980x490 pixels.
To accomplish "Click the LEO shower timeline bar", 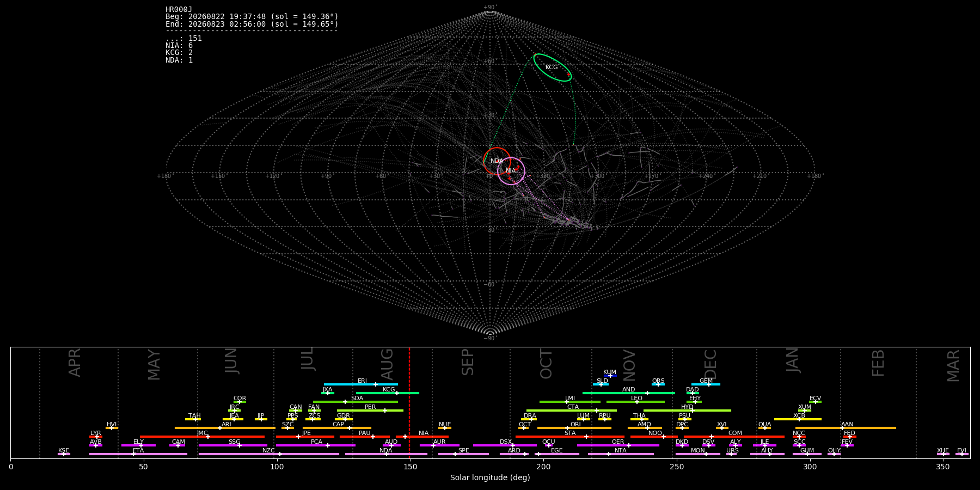I will pos(635,402).
